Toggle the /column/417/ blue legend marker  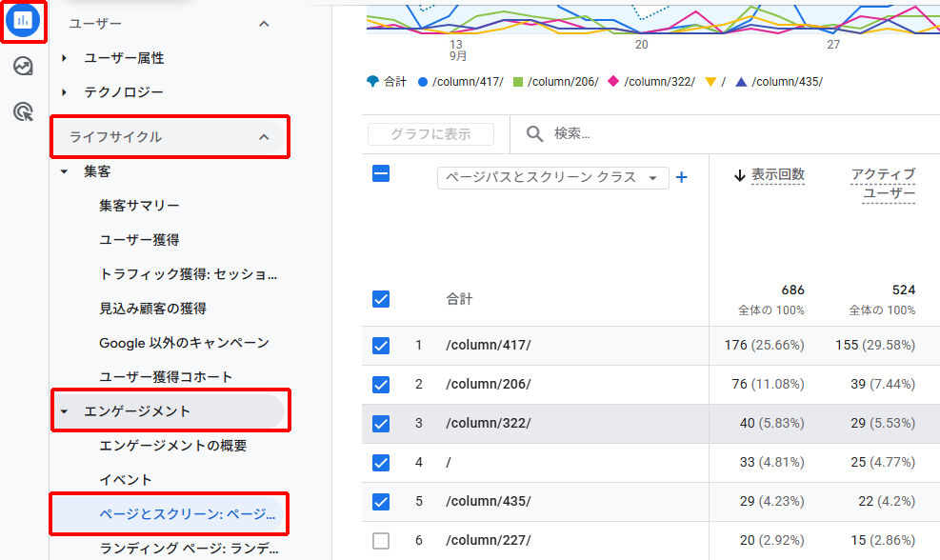coord(423,82)
